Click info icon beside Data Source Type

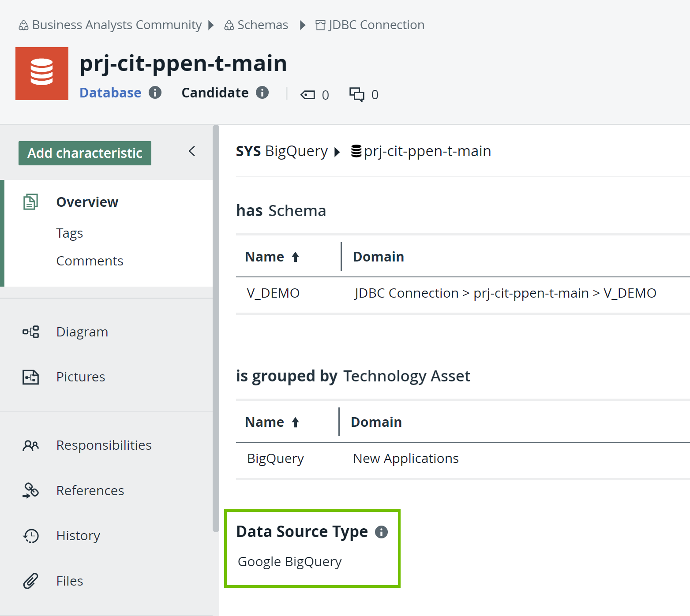point(381,532)
